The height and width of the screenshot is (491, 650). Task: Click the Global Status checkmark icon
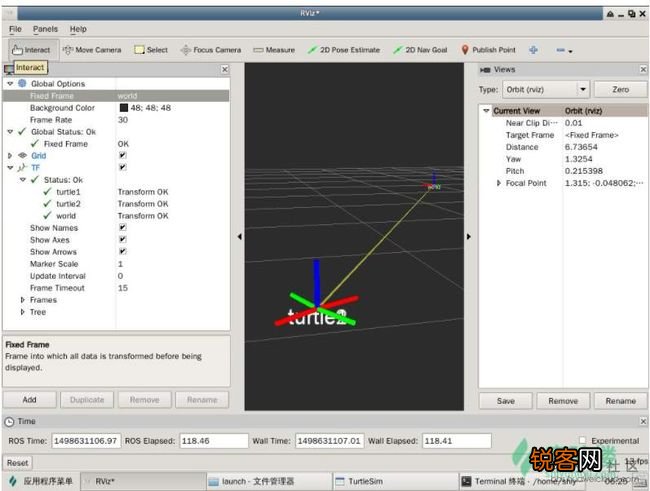click(x=22, y=131)
